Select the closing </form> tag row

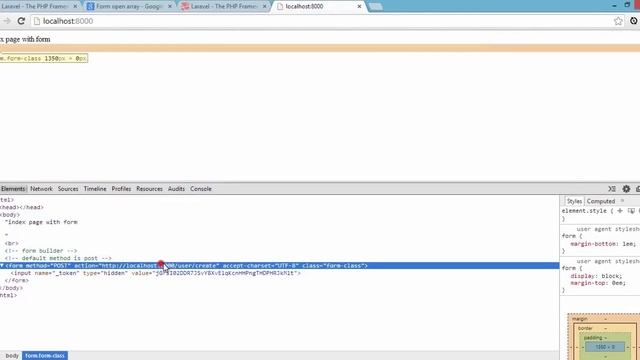coord(17,280)
